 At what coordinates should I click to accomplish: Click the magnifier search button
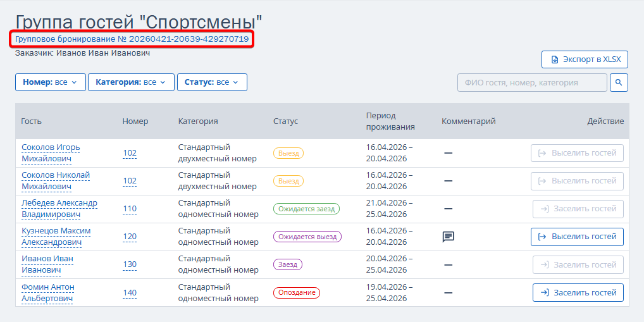pos(619,82)
